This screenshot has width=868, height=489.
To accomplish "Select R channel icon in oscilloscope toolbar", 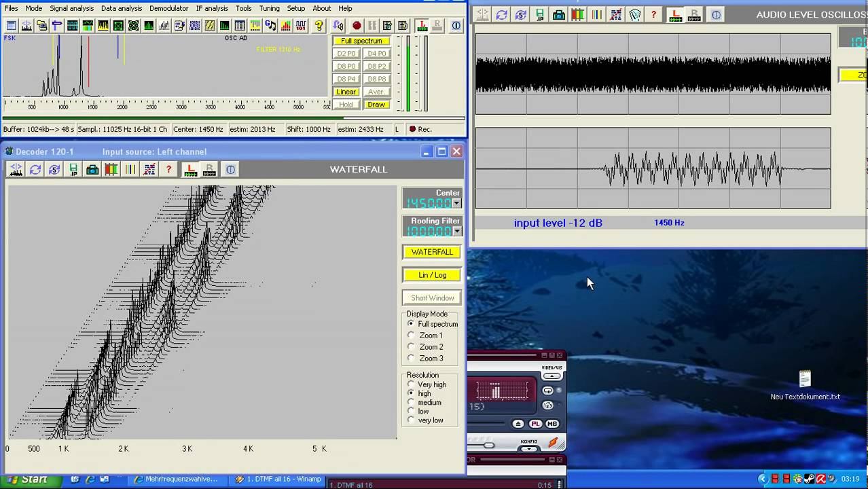I will (694, 15).
